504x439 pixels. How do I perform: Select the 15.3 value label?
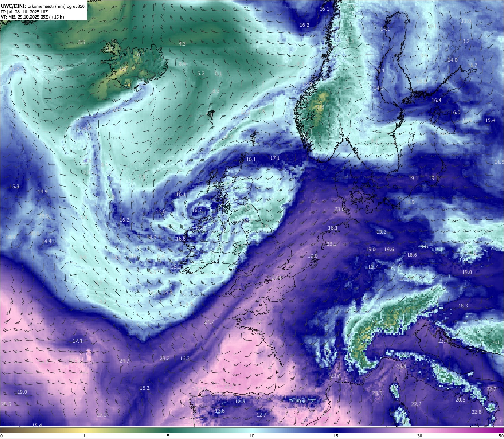pyautogui.click(x=14, y=186)
